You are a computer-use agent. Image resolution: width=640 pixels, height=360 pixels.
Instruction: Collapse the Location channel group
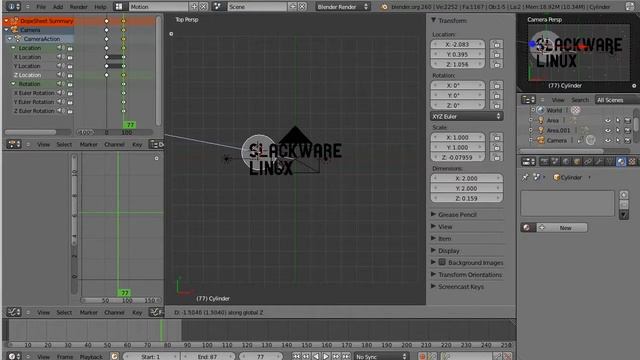pos(13,48)
